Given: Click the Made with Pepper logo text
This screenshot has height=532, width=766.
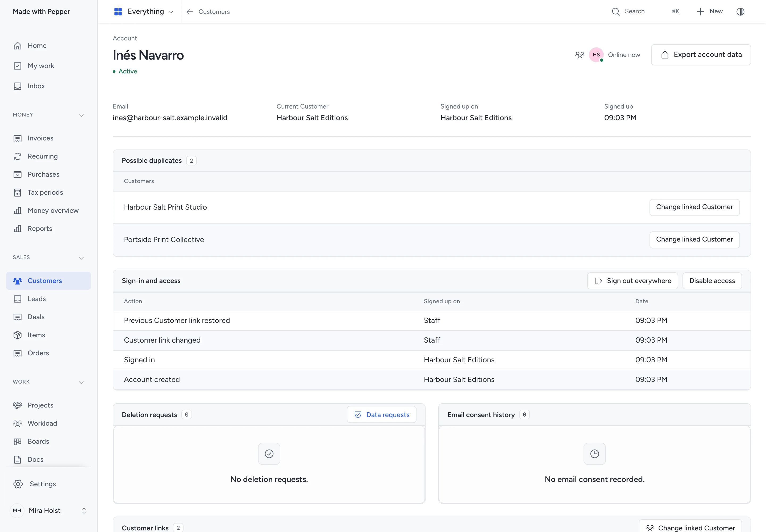Looking at the screenshot, I should [41, 12].
